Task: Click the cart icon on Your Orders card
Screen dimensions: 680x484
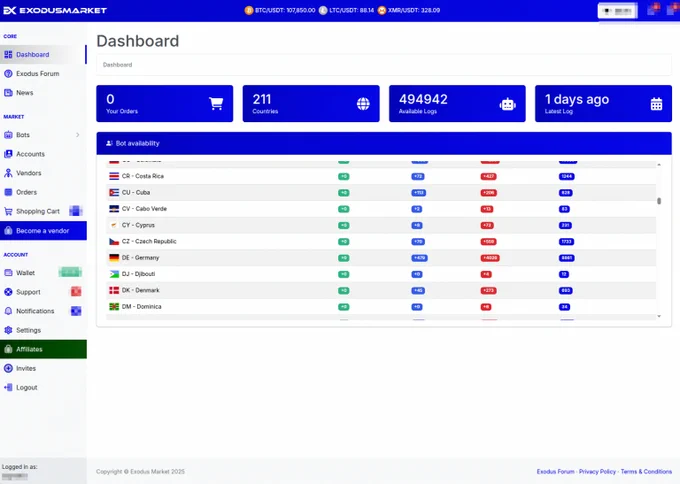Action: point(216,104)
